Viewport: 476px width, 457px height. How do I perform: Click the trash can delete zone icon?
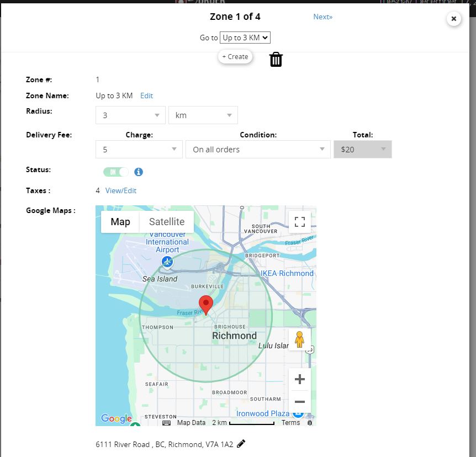tap(276, 60)
